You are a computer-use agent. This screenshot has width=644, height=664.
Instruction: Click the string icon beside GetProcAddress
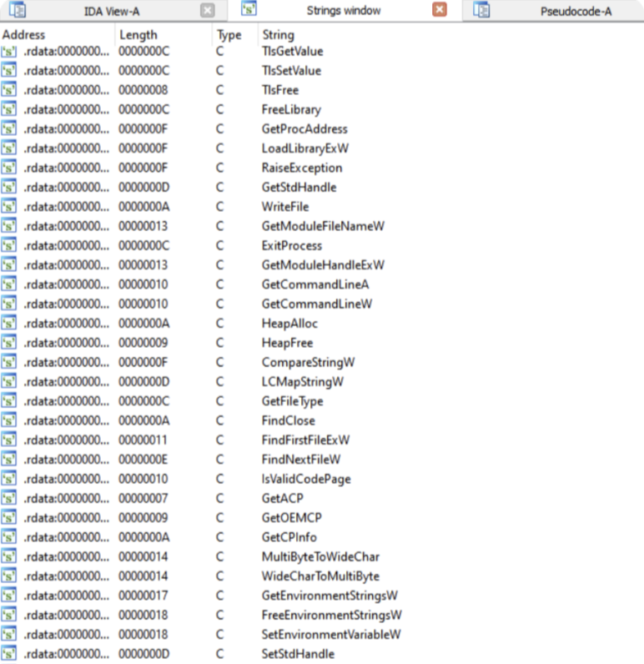(9, 129)
